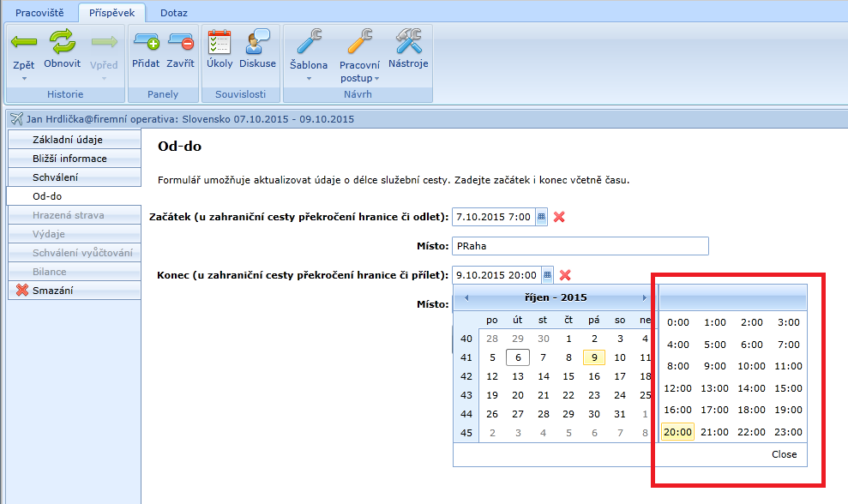Viewport: 848px width, 504px height.
Task: Go to next month in calendar
Action: (x=645, y=297)
